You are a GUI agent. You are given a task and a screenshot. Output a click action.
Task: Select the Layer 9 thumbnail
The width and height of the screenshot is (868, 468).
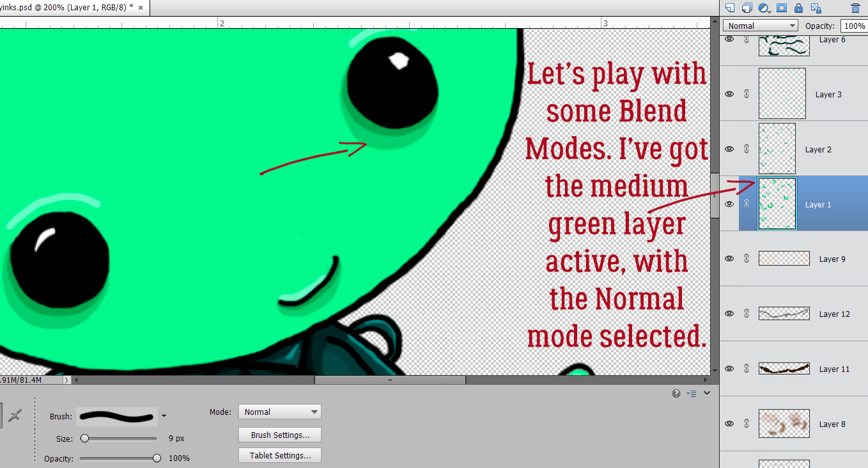784,258
